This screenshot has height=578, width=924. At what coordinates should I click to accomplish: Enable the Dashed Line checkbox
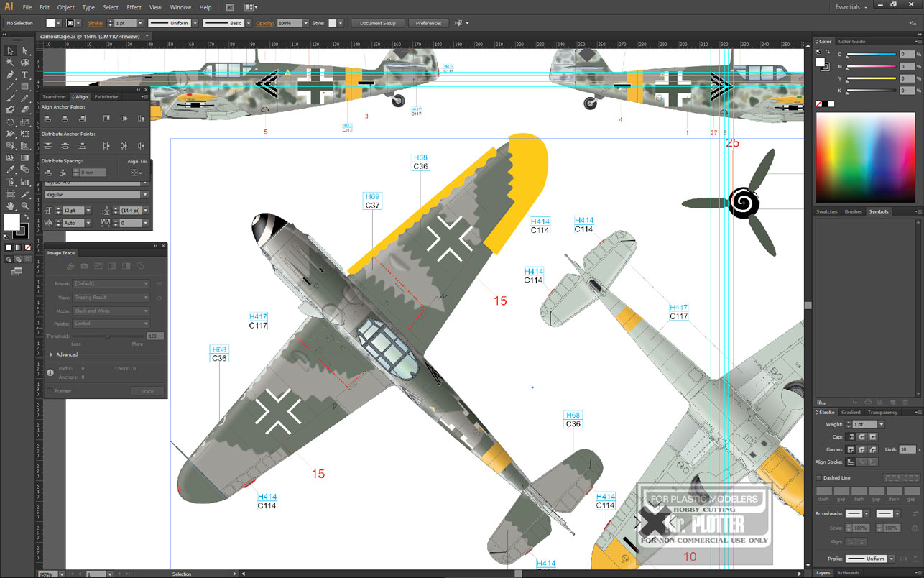(x=819, y=478)
